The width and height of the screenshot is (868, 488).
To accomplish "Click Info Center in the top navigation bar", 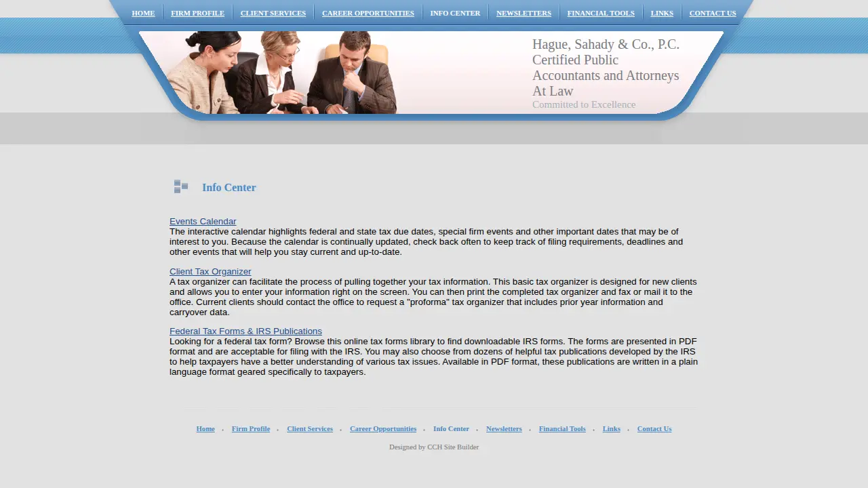I will coord(455,13).
